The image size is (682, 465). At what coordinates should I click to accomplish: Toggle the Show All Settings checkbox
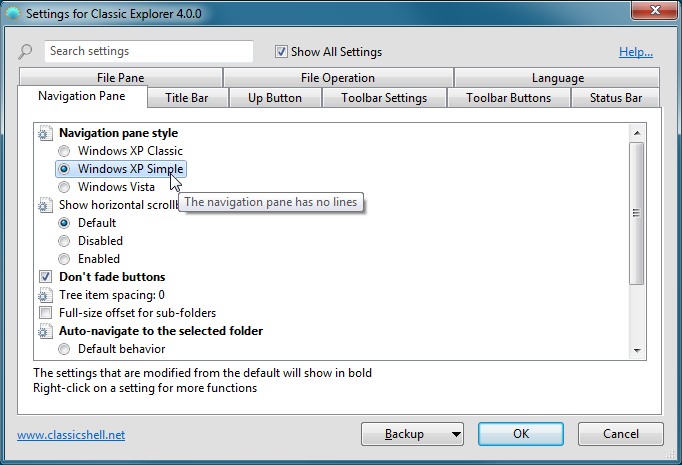282,52
